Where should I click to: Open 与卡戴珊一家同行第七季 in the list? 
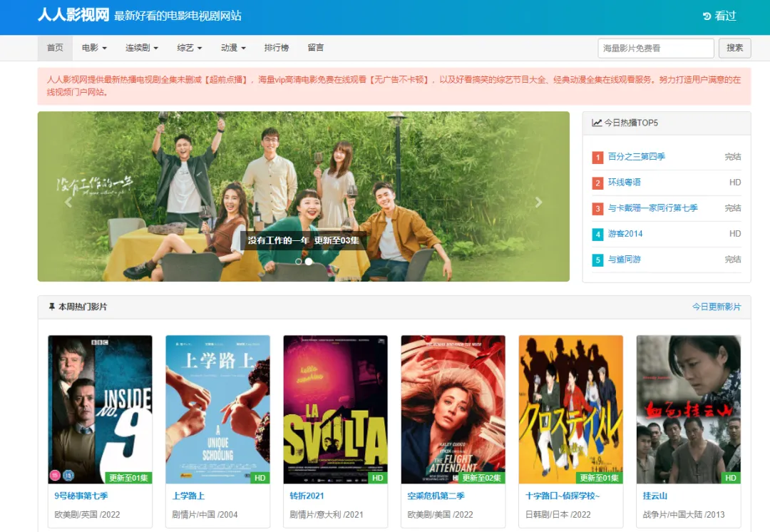point(652,208)
